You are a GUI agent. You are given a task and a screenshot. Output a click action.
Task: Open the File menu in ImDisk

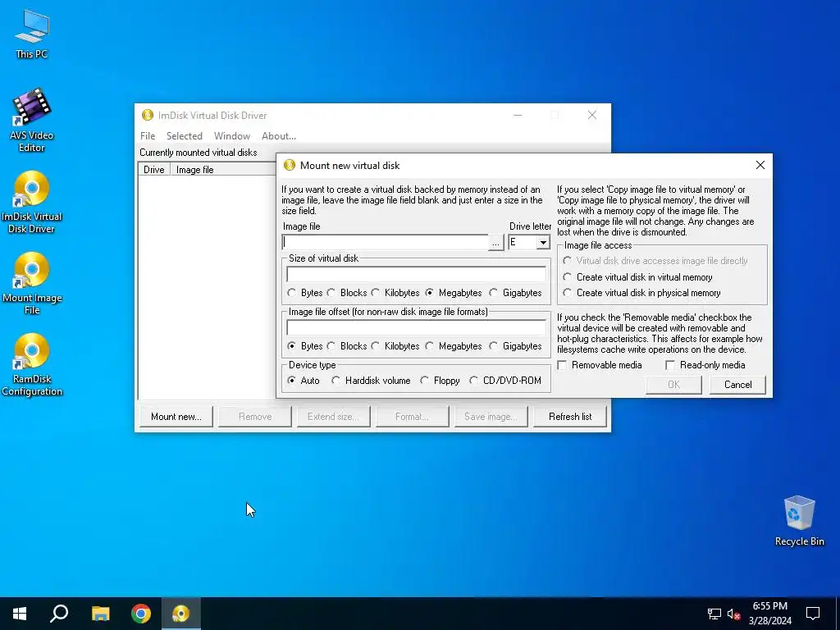click(x=148, y=136)
